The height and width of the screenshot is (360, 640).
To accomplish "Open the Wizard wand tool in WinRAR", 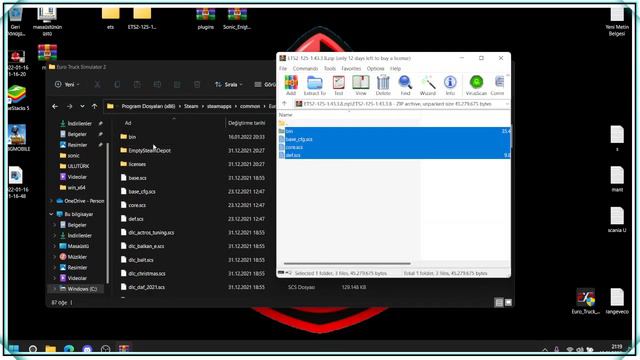I will tap(428, 85).
